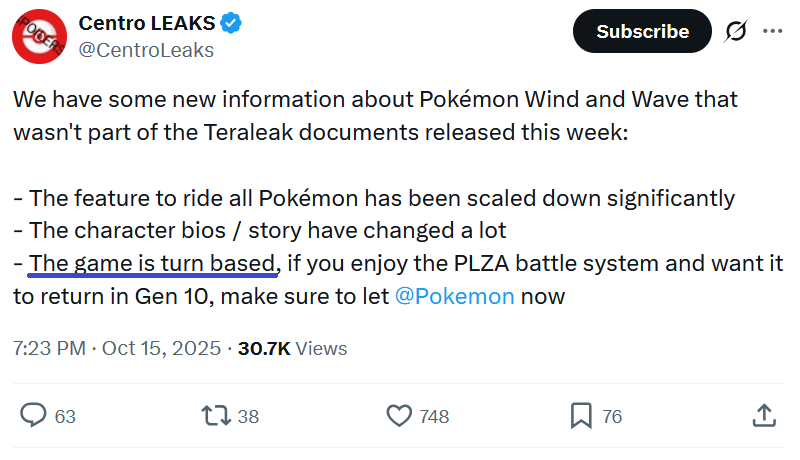This screenshot has height=460, width=800.
Task: Click the 63 replies count
Action: tap(65, 416)
